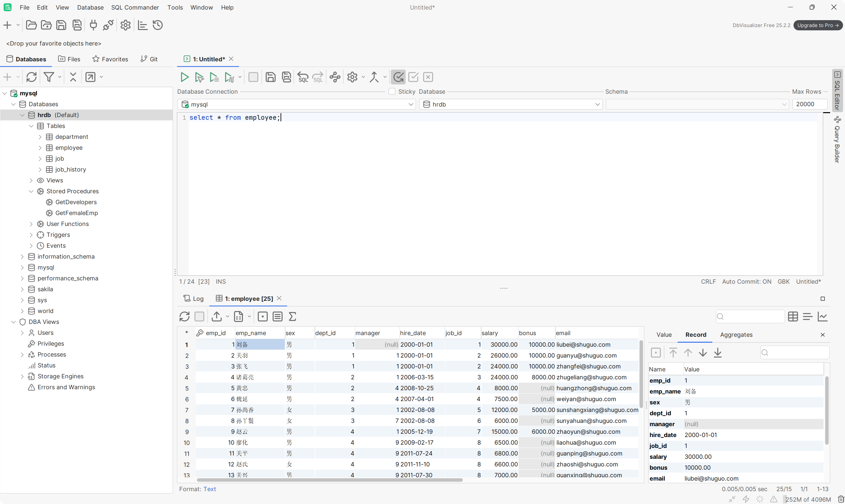
Task: Expand the department table node
Action: click(x=40, y=137)
